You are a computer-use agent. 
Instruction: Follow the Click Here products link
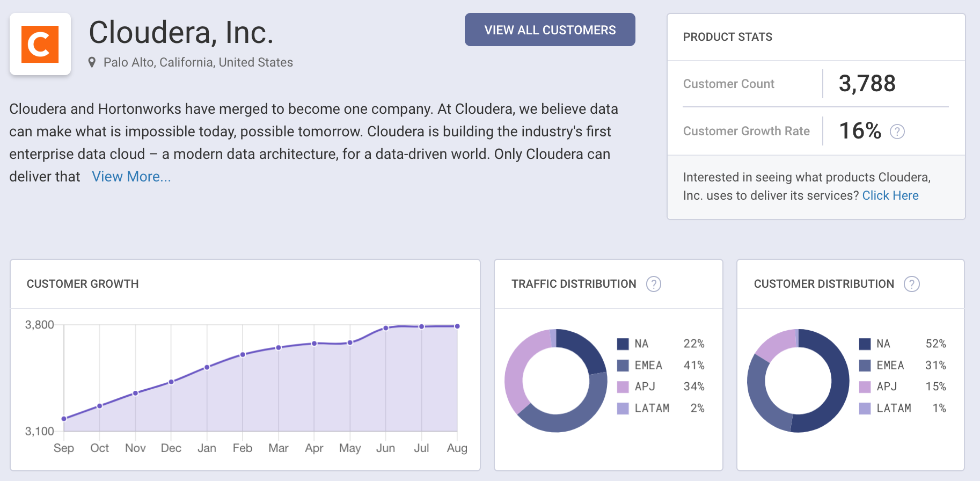(890, 195)
